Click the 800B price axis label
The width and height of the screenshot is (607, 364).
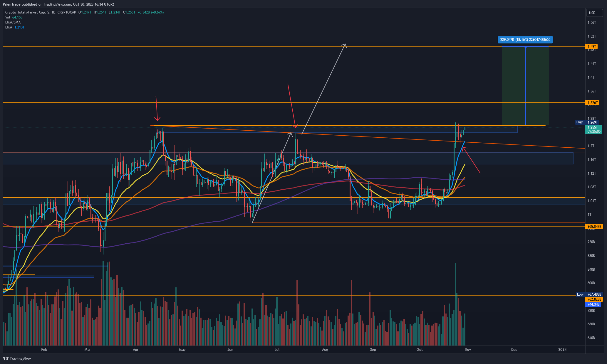[x=591, y=283]
